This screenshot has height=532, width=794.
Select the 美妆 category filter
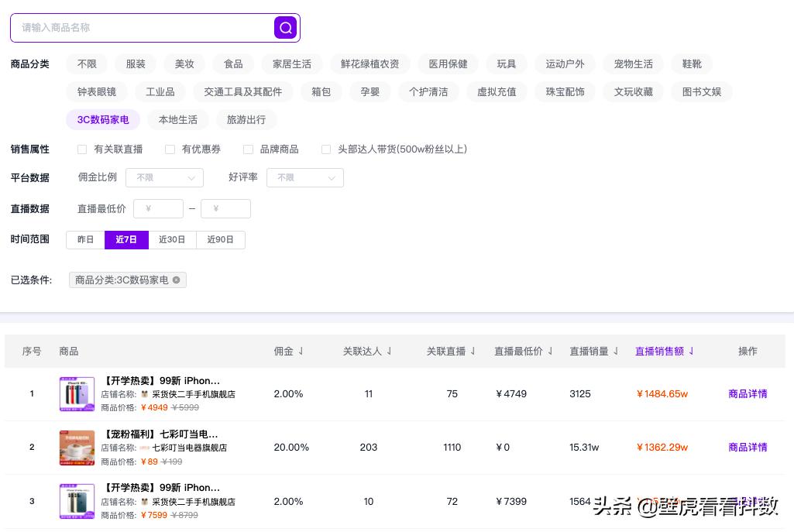pyautogui.click(x=184, y=63)
